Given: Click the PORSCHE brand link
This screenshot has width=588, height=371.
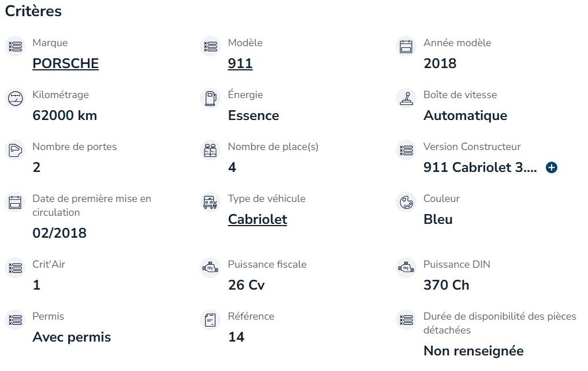Looking at the screenshot, I should 66,63.
